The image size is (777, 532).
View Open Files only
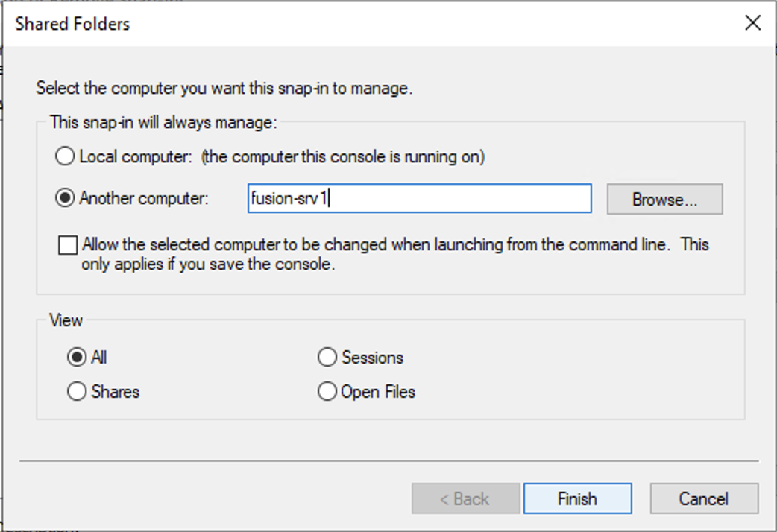326,391
